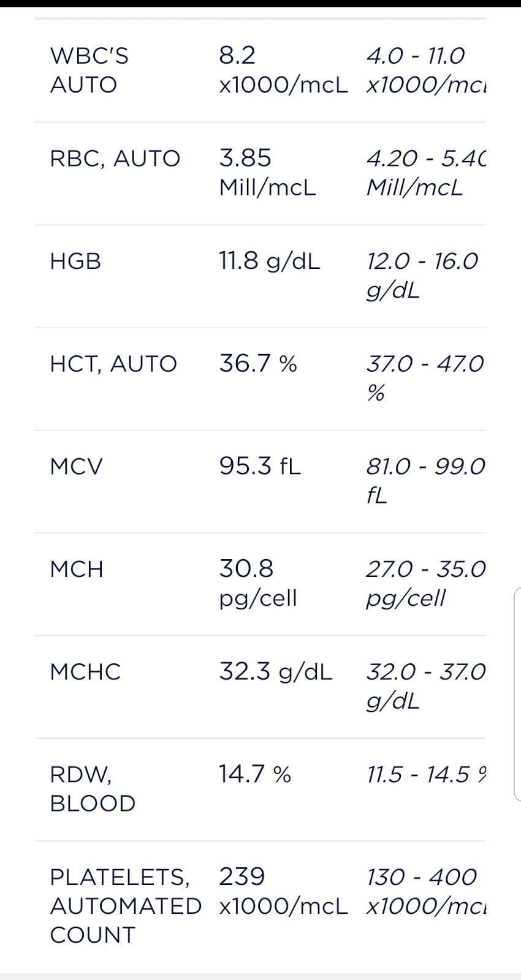Select the HGB test name
The image size is (521, 980).
pyautogui.click(x=75, y=262)
